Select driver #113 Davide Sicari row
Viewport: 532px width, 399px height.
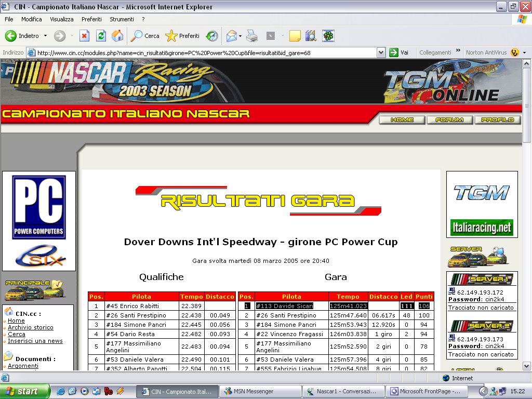click(336, 305)
